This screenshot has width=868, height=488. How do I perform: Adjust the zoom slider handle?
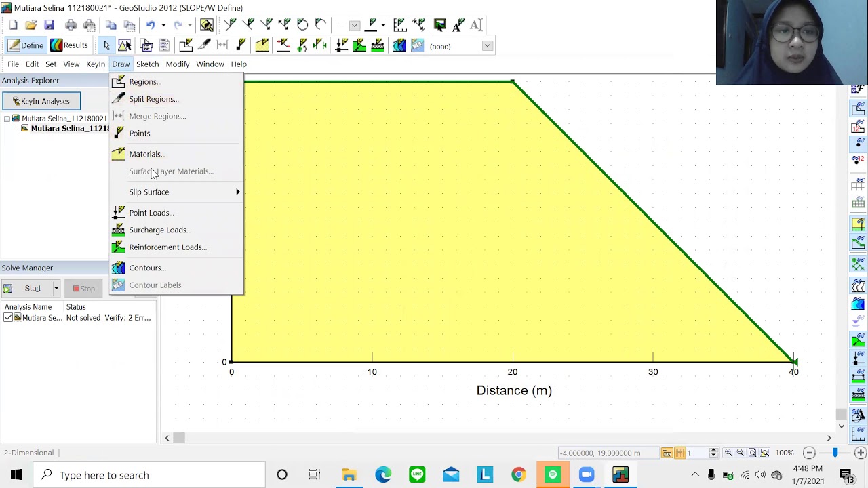835,453
